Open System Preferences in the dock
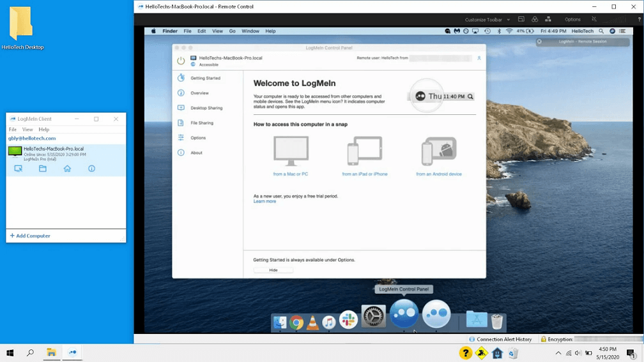The height and width of the screenshot is (362, 644). tap(373, 316)
